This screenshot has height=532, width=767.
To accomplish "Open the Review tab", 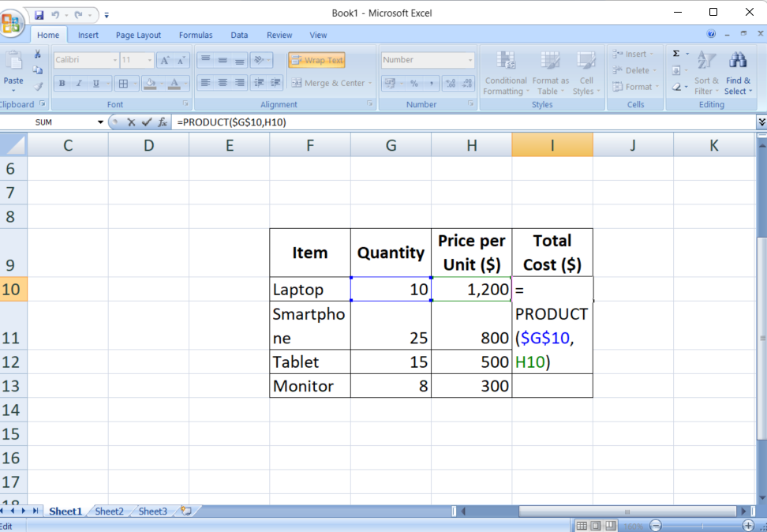I will tap(279, 36).
